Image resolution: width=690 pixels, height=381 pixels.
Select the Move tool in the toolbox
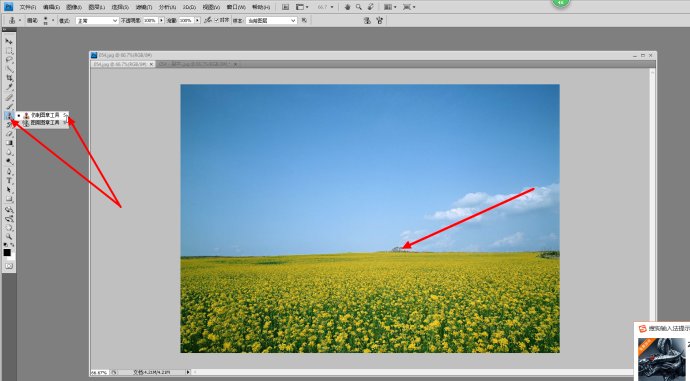click(9, 41)
